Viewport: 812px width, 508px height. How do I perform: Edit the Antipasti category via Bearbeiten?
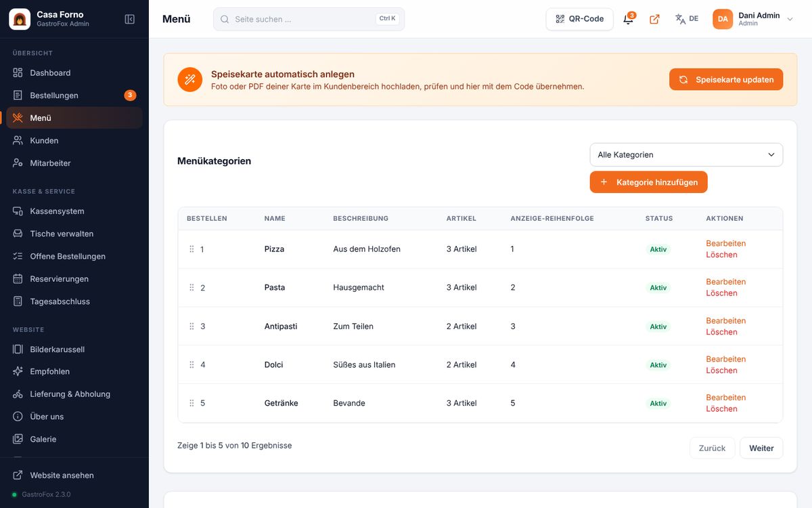(x=725, y=320)
